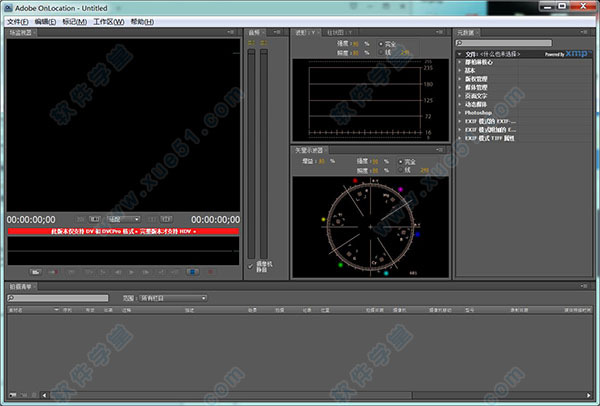Click the magnifier icon in shot list search box
The image size is (600, 406).
tap(11, 298)
